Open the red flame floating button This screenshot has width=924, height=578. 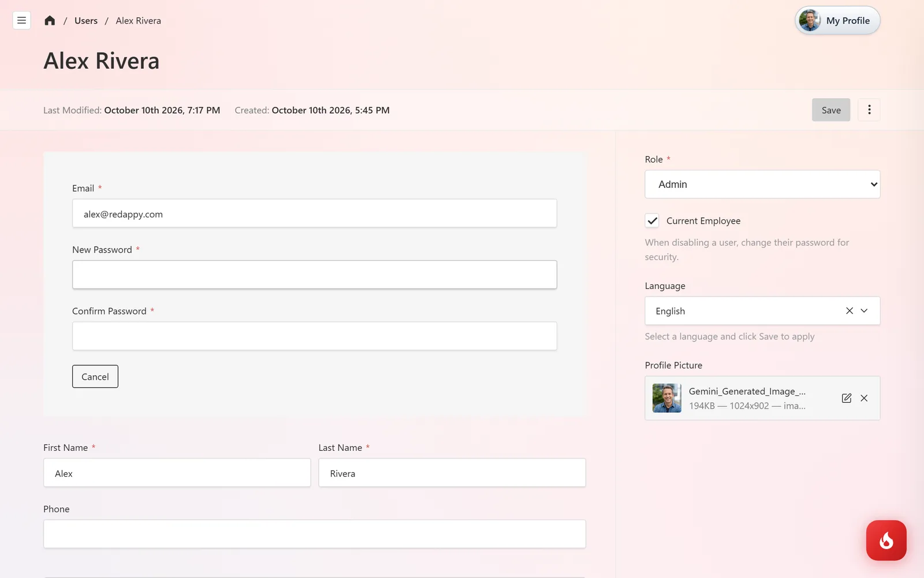point(886,540)
